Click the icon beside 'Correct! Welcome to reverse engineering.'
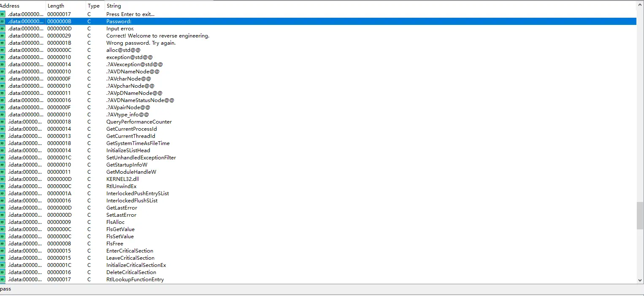The width and height of the screenshot is (644, 296). click(3, 36)
